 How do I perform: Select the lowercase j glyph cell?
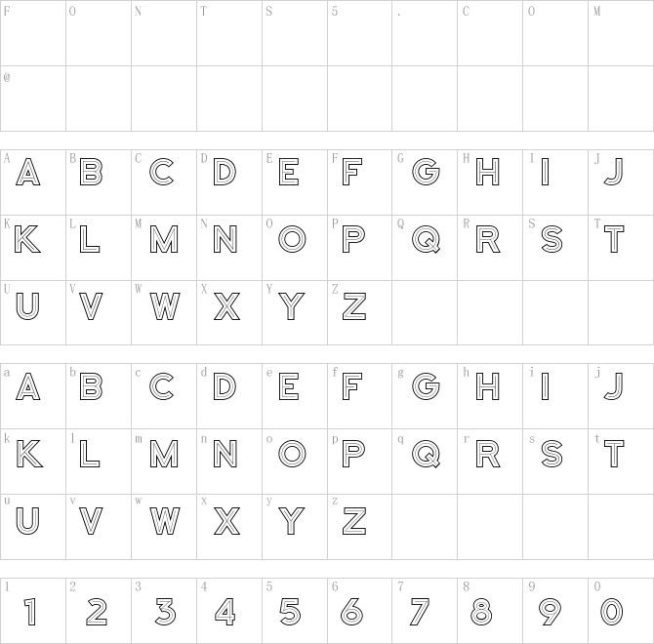(621, 396)
